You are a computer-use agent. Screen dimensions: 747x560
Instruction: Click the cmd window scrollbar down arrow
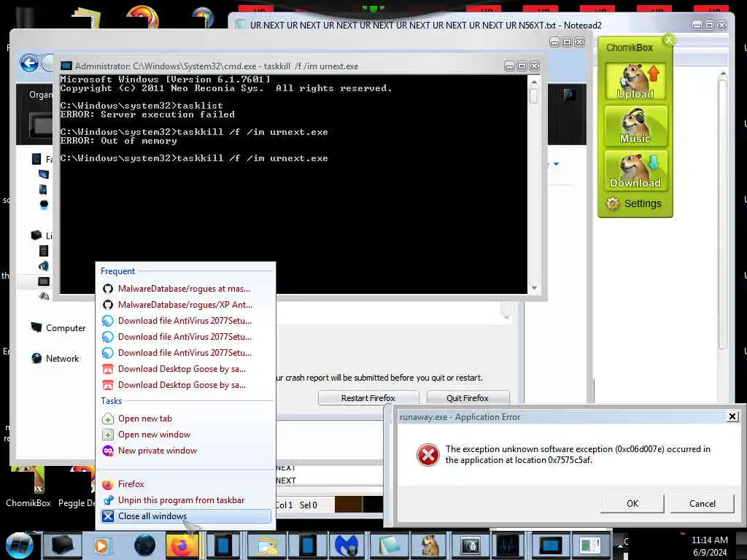[533, 287]
